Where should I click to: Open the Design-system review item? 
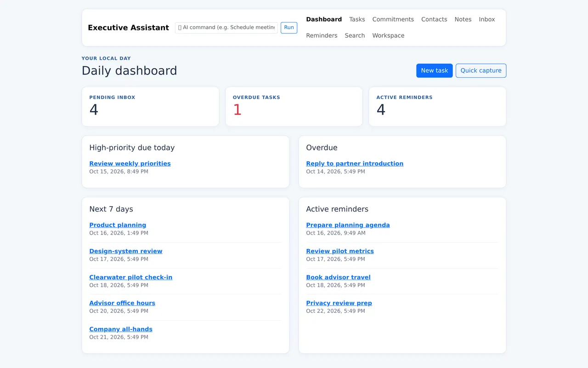[x=126, y=251]
